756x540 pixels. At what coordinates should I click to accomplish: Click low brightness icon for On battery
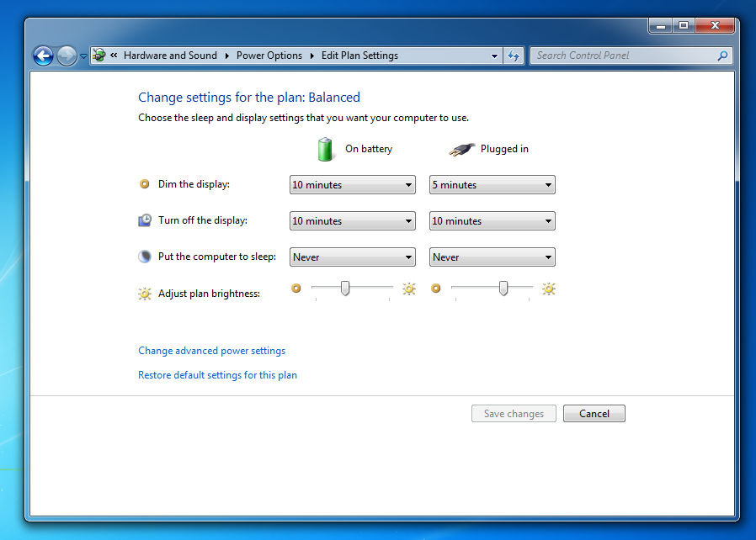coord(296,288)
